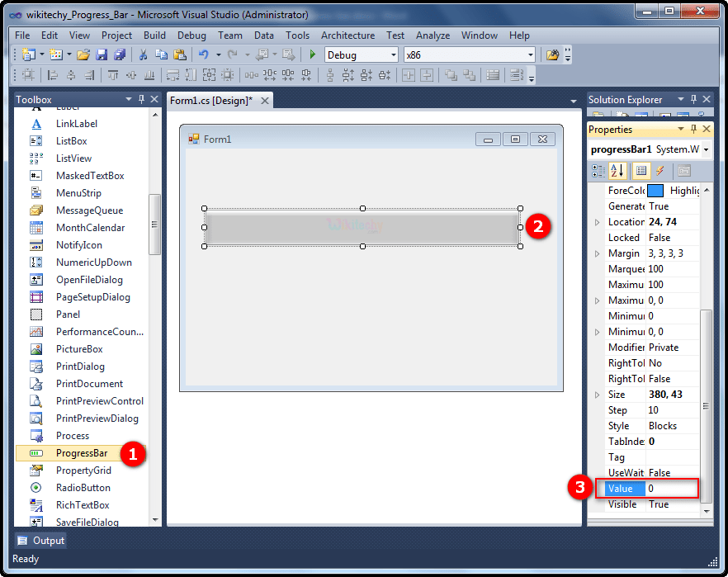Select Categorized view in the Properties panel
Screen dimensions: 728x577
click(597, 171)
